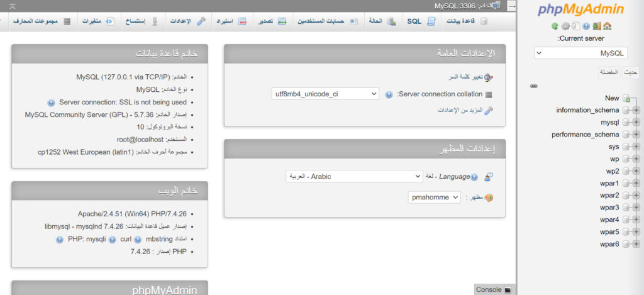Click the language person icon
The image size is (644, 295).
coord(488,177)
